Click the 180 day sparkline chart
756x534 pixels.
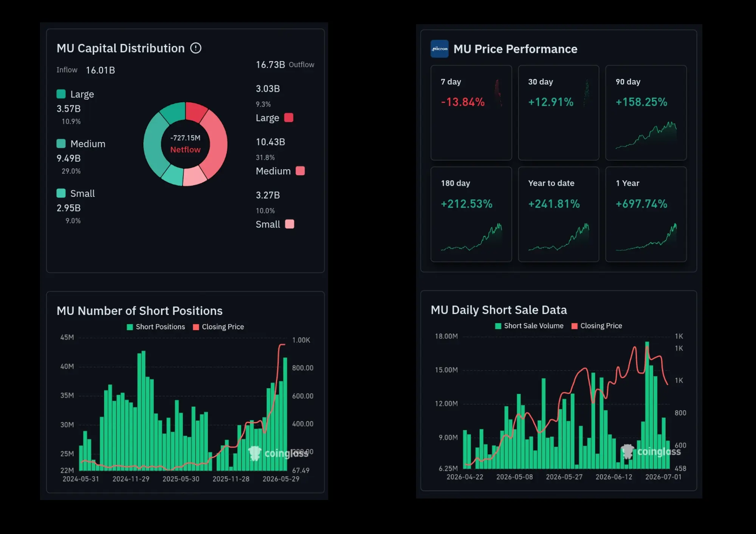pos(471,237)
